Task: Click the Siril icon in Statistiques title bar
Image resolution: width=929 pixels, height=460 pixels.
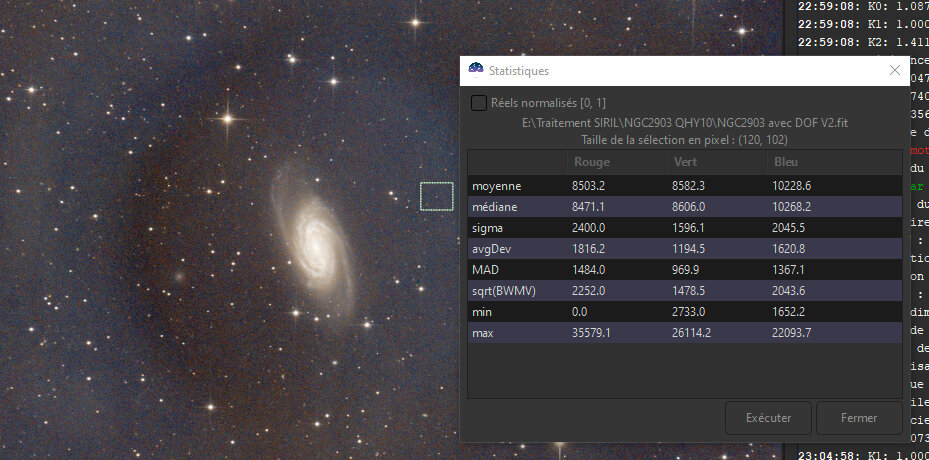Action: pyautogui.click(x=476, y=71)
